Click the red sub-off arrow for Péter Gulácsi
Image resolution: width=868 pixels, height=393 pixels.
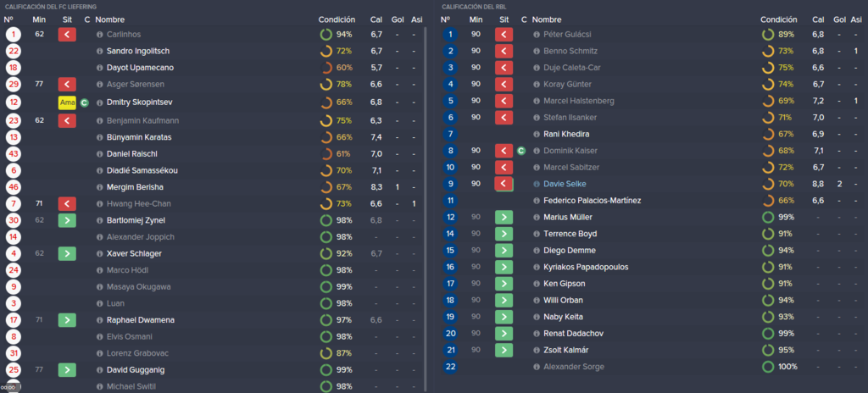[x=504, y=35]
